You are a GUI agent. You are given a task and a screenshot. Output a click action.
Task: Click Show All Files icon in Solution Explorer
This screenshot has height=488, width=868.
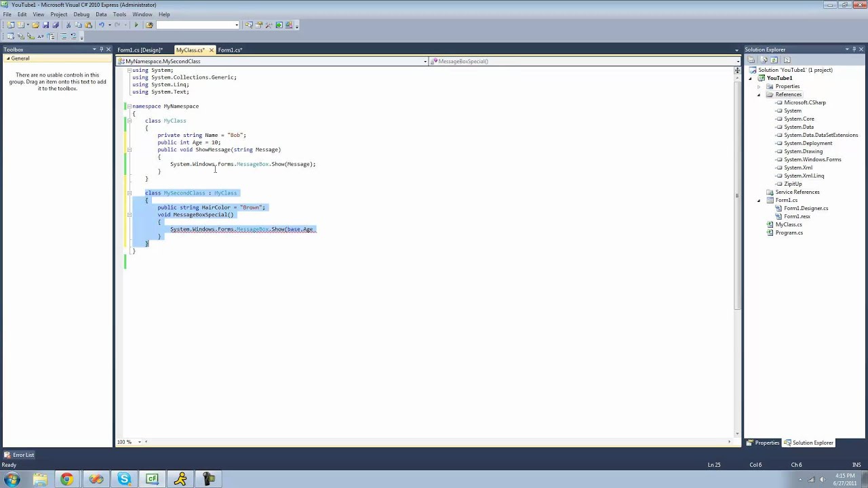coord(764,60)
